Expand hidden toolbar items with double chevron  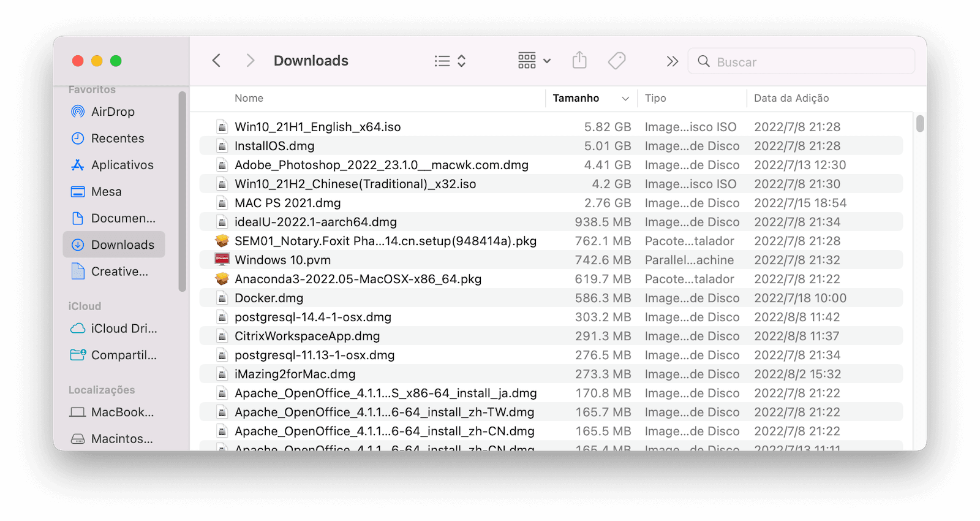pyautogui.click(x=673, y=61)
